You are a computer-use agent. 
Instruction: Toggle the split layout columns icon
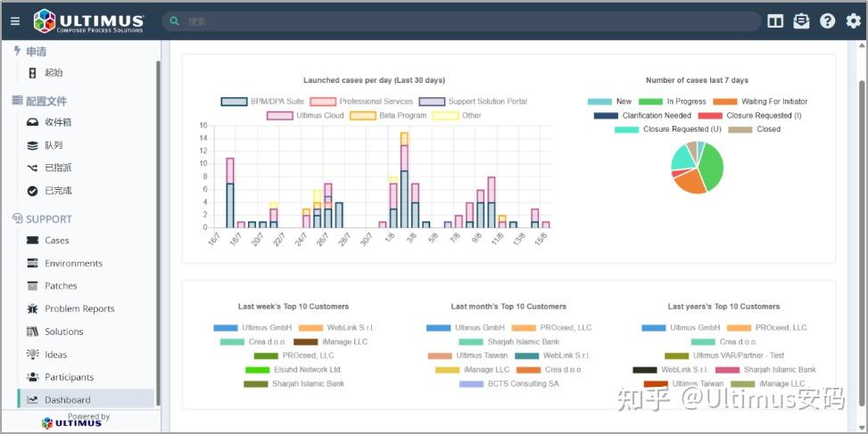point(775,21)
